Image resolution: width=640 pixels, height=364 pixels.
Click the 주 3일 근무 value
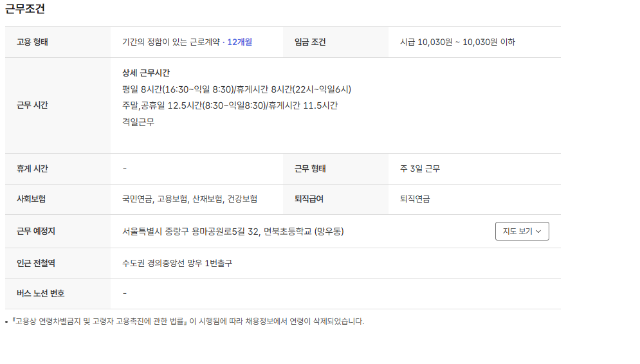(x=420, y=169)
